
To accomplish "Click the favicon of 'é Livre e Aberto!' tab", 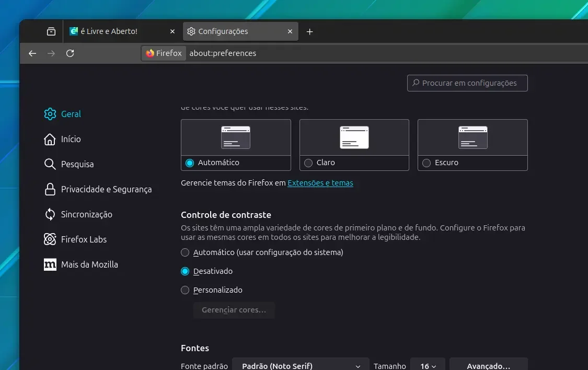I will pyautogui.click(x=74, y=31).
